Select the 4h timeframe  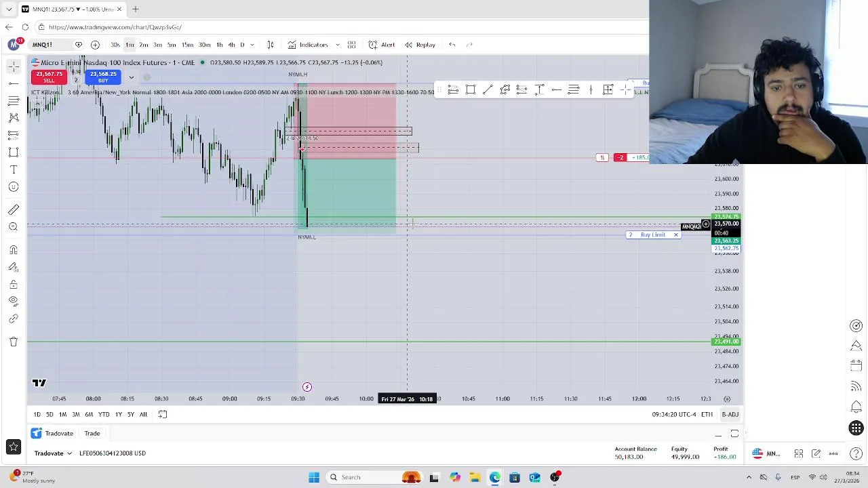(231, 45)
